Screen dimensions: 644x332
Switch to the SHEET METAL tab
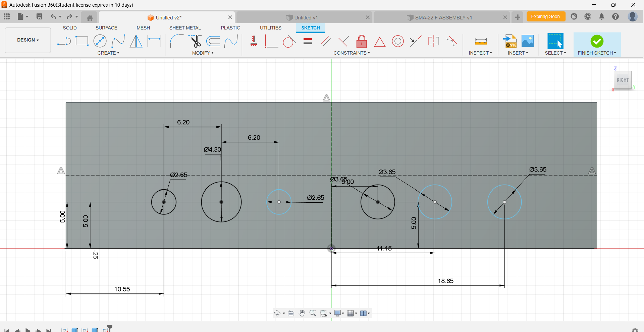pos(185,28)
